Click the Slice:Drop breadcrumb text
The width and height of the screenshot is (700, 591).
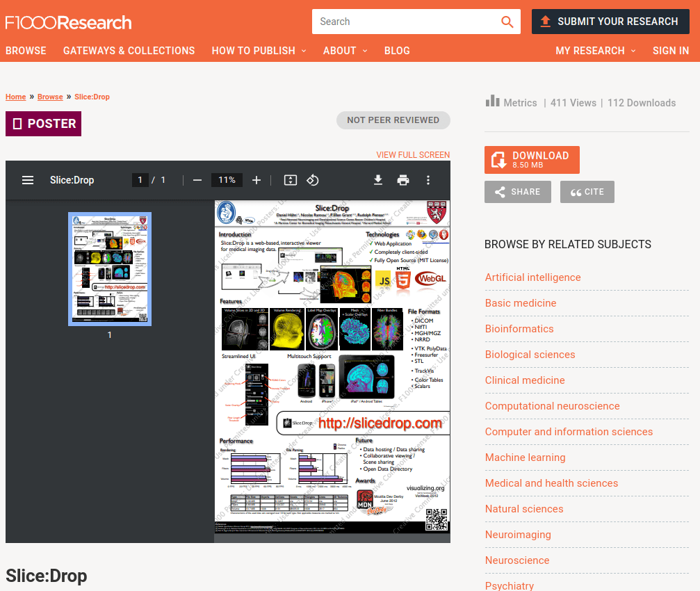click(x=92, y=97)
